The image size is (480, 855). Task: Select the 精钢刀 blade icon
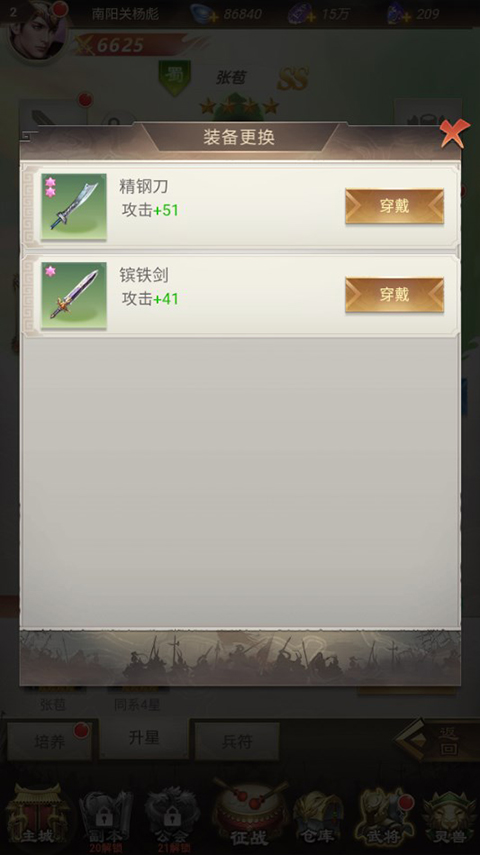click(x=74, y=206)
